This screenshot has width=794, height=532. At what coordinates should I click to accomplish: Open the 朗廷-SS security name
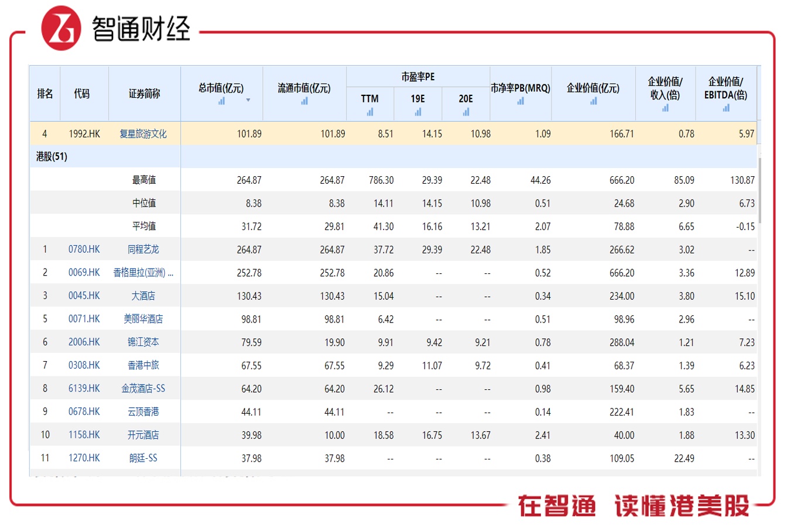pyautogui.click(x=143, y=458)
